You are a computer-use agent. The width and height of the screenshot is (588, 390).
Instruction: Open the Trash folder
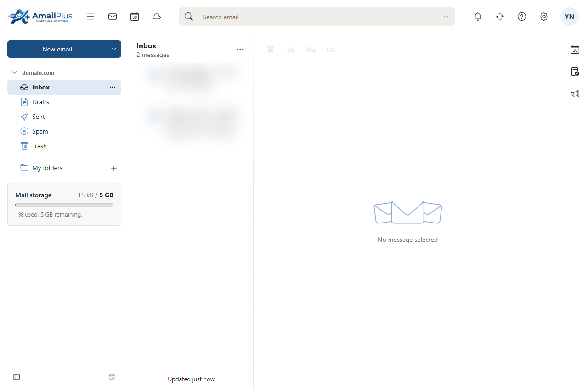click(64, 146)
